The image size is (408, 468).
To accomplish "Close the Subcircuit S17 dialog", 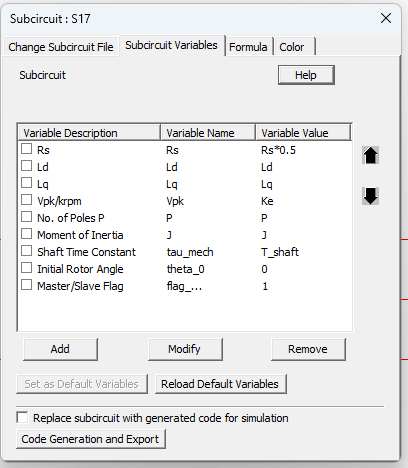I will pyautogui.click(x=386, y=18).
